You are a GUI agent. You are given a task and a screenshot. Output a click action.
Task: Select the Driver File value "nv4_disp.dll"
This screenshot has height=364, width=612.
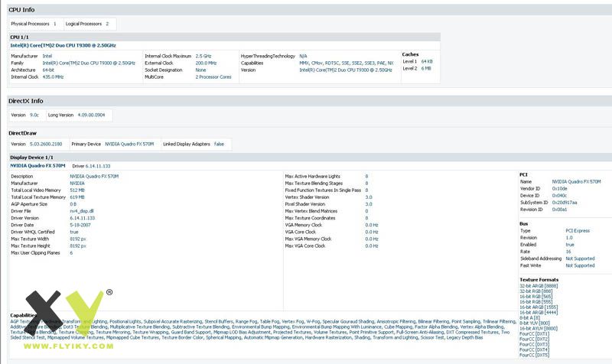(x=82, y=212)
